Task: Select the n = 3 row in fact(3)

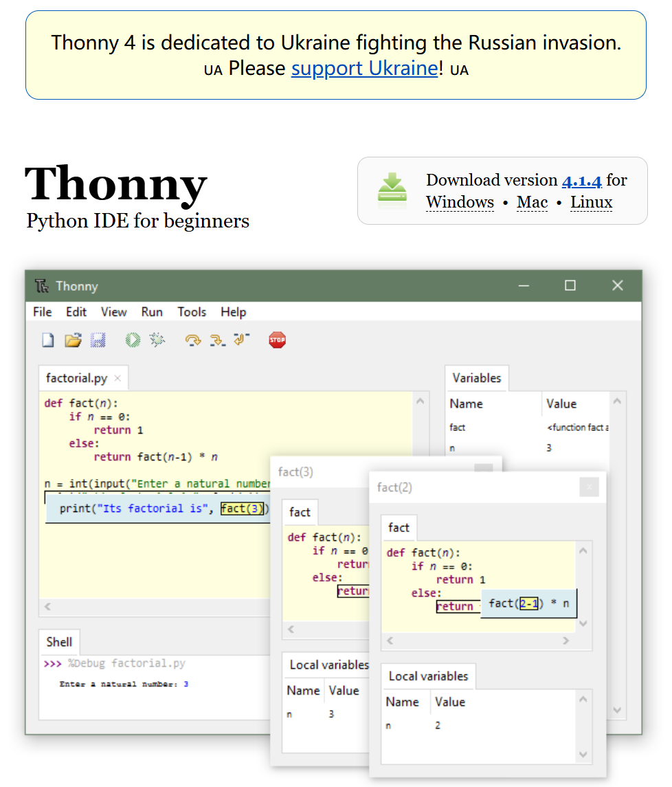Action: (326, 713)
